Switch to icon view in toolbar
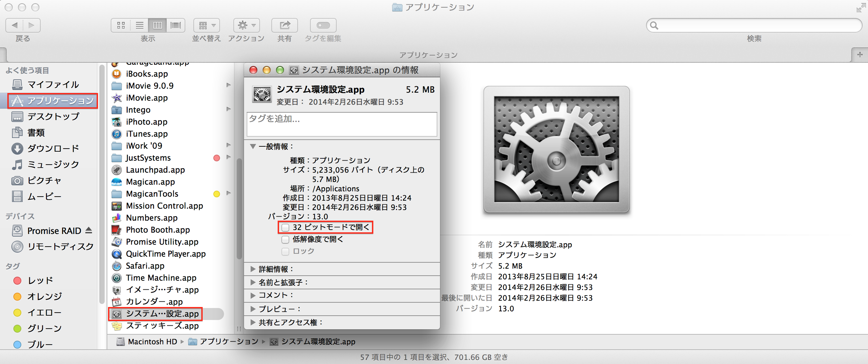868x364 pixels. (x=121, y=25)
